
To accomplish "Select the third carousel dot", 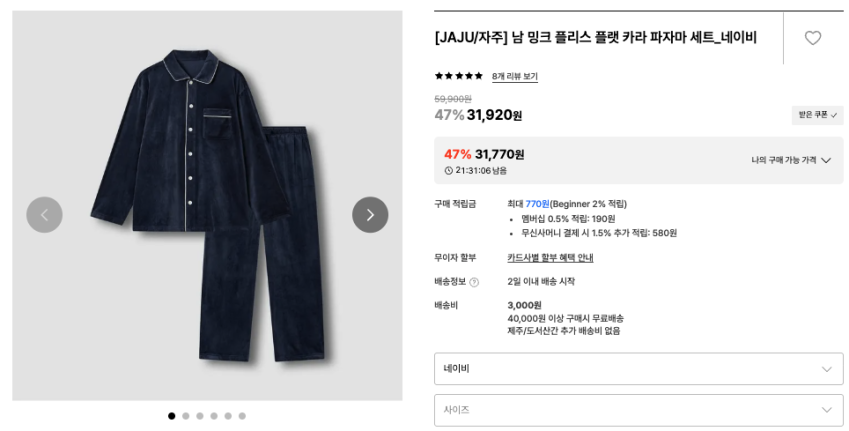I will (x=200, y=416).
